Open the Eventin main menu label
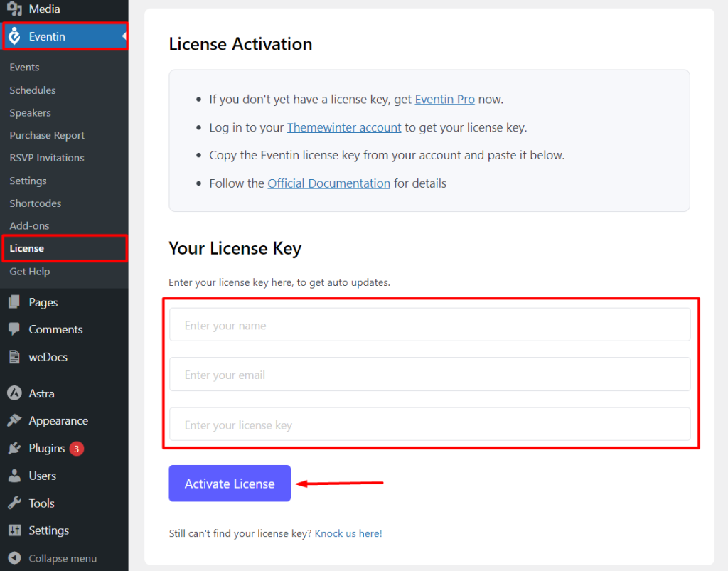The height and width of the screenshot is (571, 728). click(47, 36)
